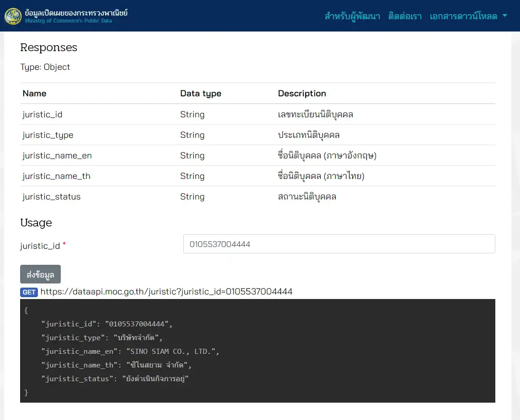Image resolution: width=520 pixels, height=420 pixels.
Task: Click JSON line with SINO SIAM CO., LTD.
Action: [x=130, y=352]
